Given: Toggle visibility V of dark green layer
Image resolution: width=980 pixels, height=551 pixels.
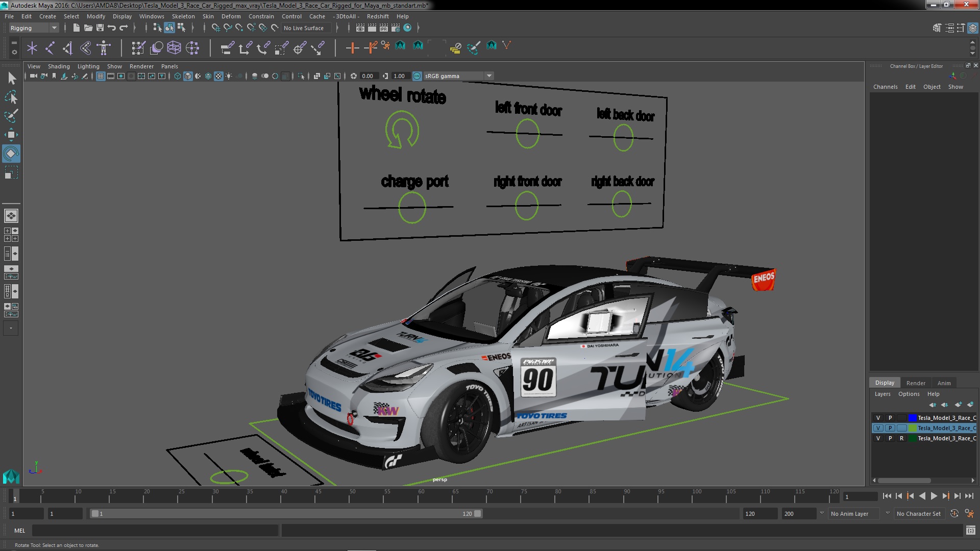Looking at the screenshot, I should pos(878,438).
